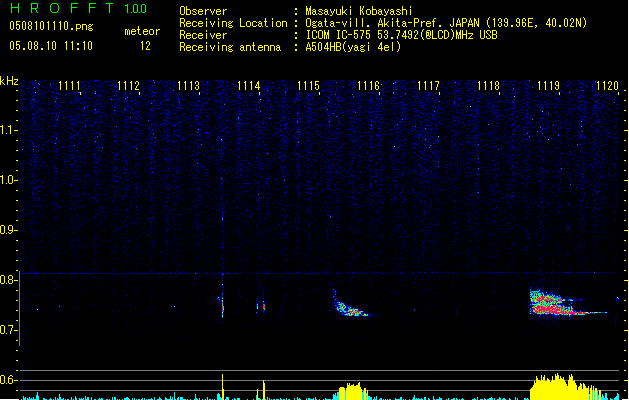Click the 1111 time marker

69,86
